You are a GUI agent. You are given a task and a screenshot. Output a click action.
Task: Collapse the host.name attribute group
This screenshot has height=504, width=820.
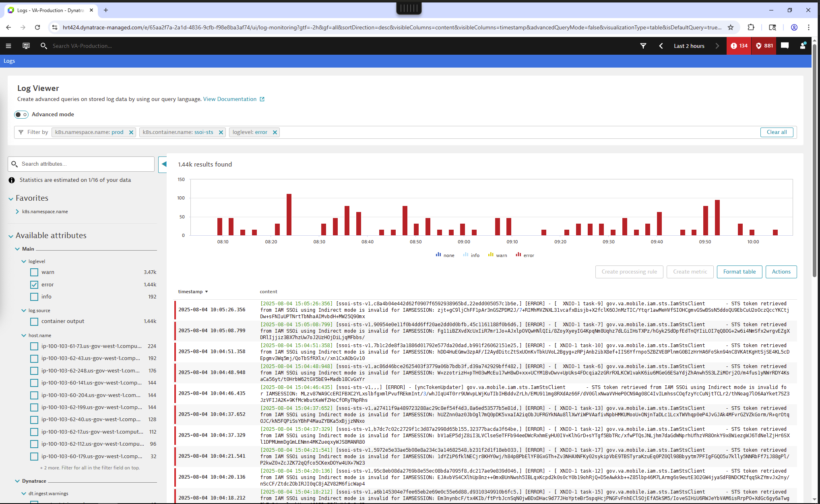(x=24, y=335)
